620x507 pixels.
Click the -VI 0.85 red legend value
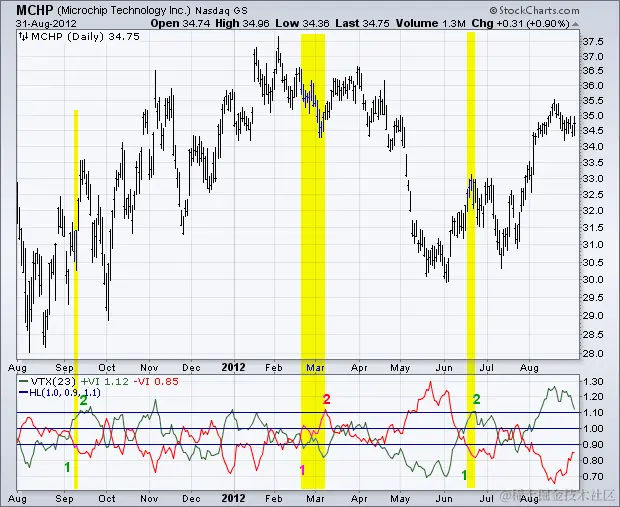(x=156, y=382)
